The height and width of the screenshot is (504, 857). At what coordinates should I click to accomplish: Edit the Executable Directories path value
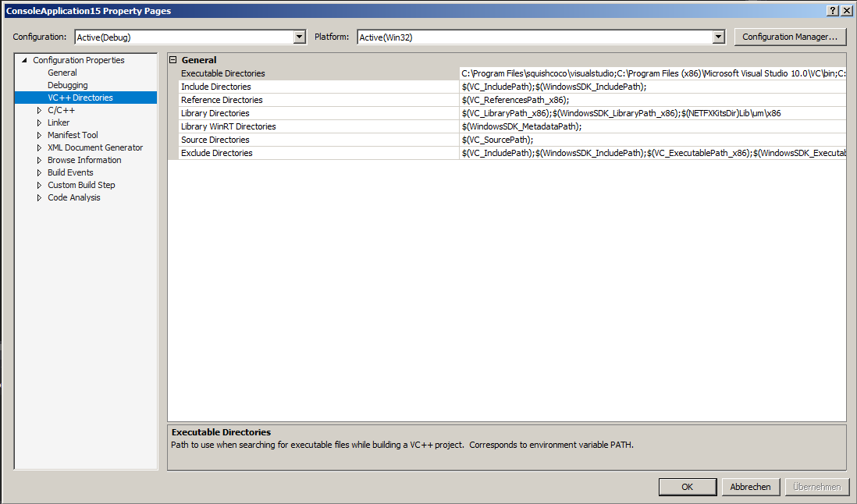click(x=653, y=73)
